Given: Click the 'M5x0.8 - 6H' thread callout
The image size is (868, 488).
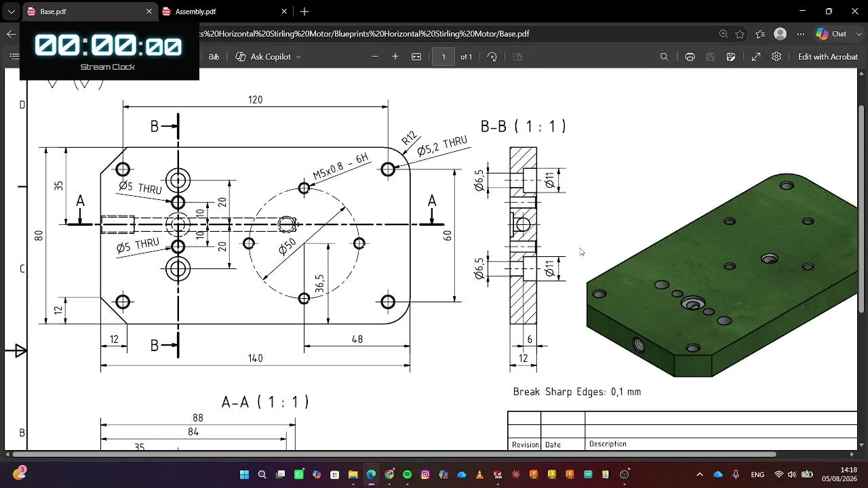Looking at the screenshot, I should [340, 167].
